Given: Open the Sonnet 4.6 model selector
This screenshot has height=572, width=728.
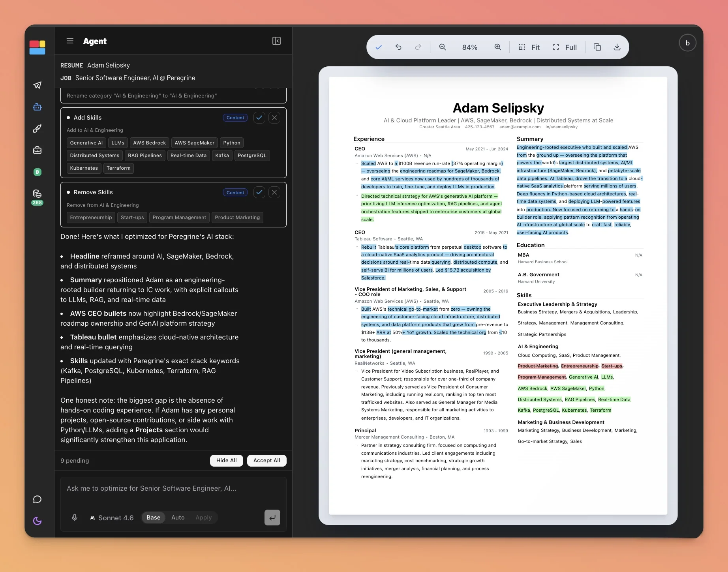Looking at the screenshot, I should point(112,518).
